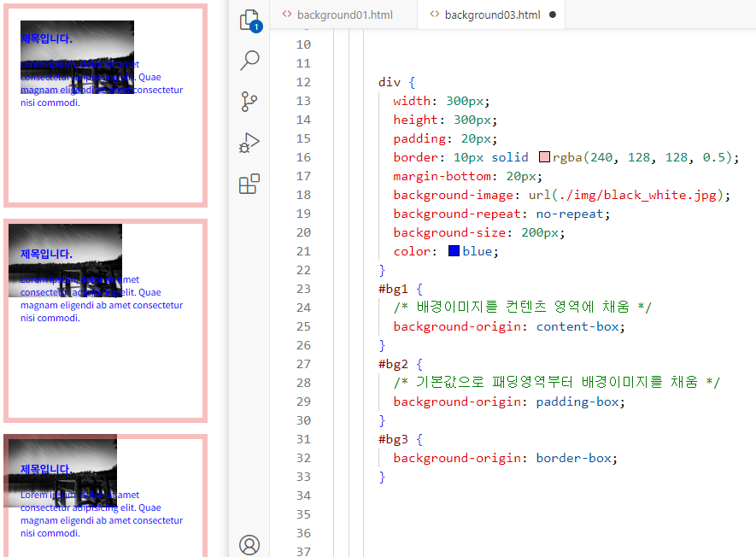The image size is (756, 557).
Task: Open the Extensions view icon
Action: point(249,184)
